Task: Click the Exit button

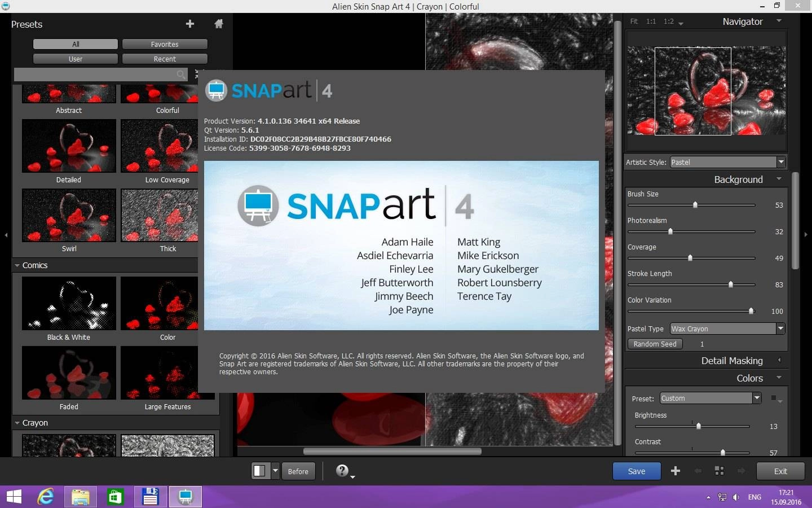Action: click(780, 471)
